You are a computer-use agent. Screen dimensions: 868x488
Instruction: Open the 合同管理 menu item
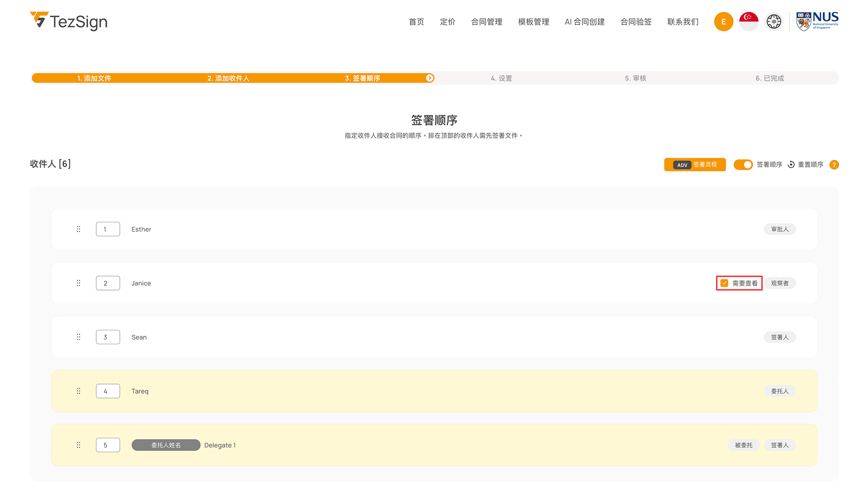pos(486,22)
